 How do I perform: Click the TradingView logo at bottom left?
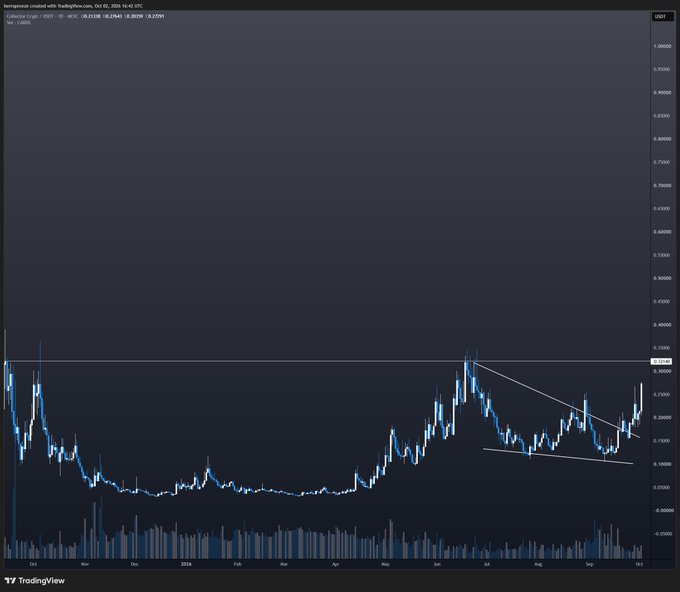[x=35, y=581]
